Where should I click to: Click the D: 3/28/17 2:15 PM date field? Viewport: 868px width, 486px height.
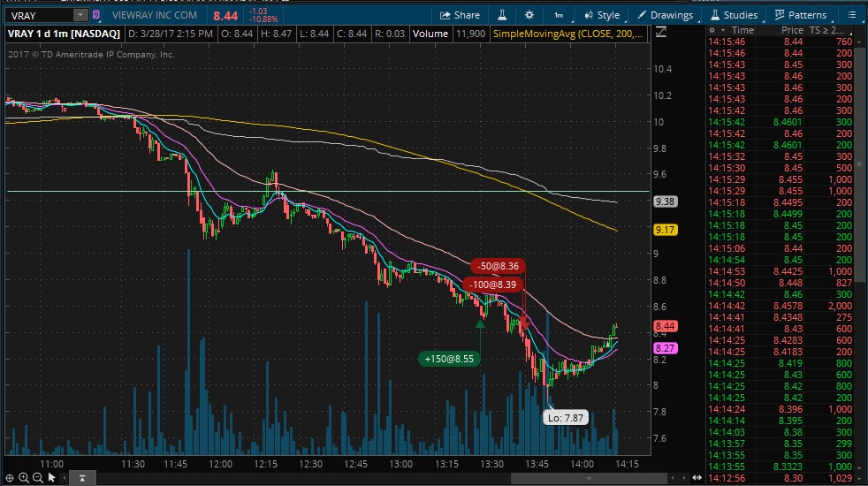pyautogui.click(x=171, y=34)
